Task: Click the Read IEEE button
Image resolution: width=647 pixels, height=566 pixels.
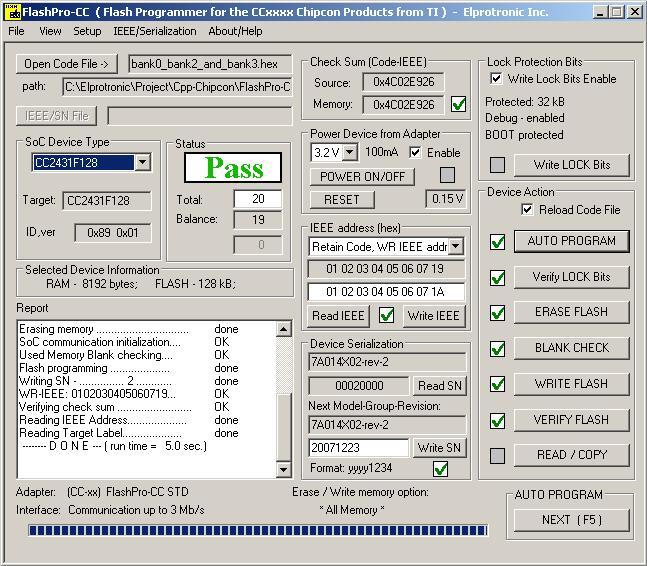Action: (x=338, y=316)
